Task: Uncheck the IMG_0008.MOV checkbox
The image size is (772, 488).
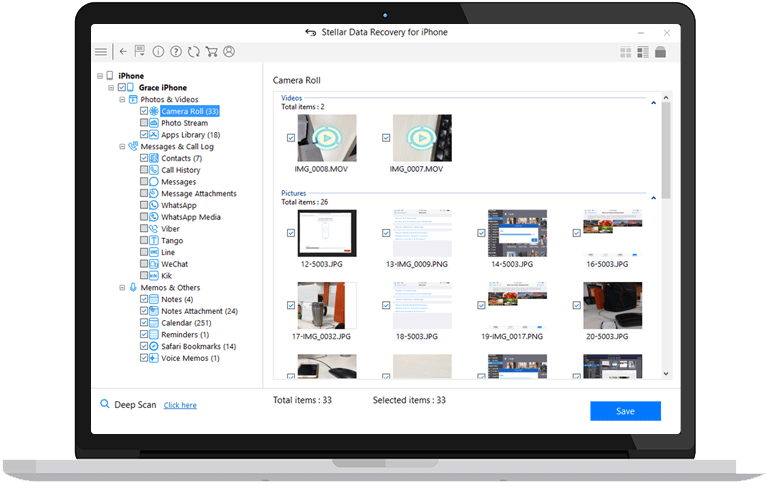Action: tap(291, 138)
